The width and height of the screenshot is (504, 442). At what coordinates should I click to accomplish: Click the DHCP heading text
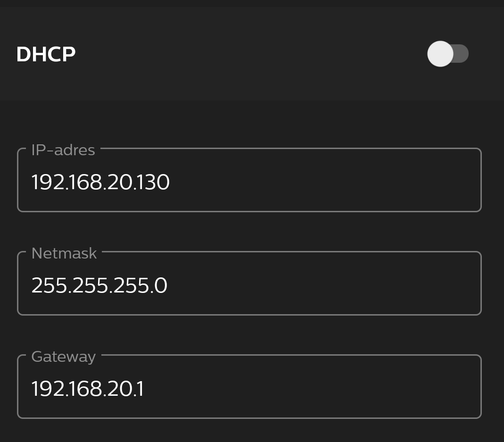coord(46,54)
